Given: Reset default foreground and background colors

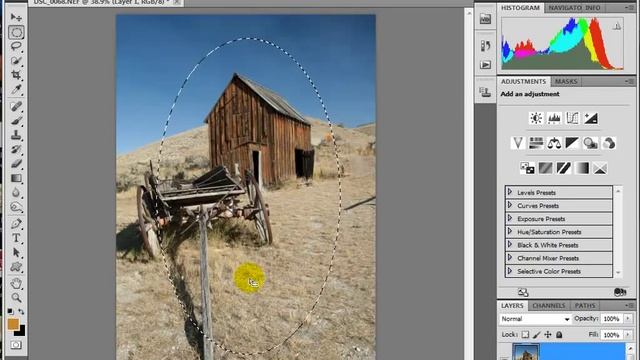Looking at the screenshot, I should (11, 312).
